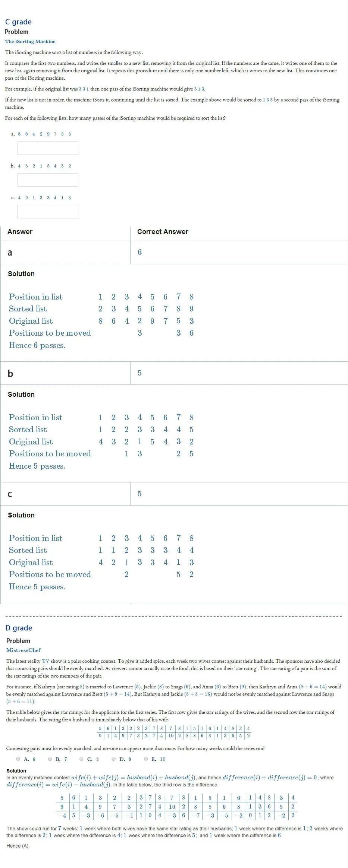Image resolution: width=348 pixels, height=868 pixels.
Task: Click the 'Correct Answer' column header
Action: point(163,232)
